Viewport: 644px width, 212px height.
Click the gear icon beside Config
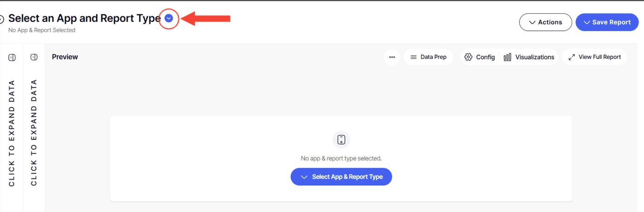pos(468,57)
